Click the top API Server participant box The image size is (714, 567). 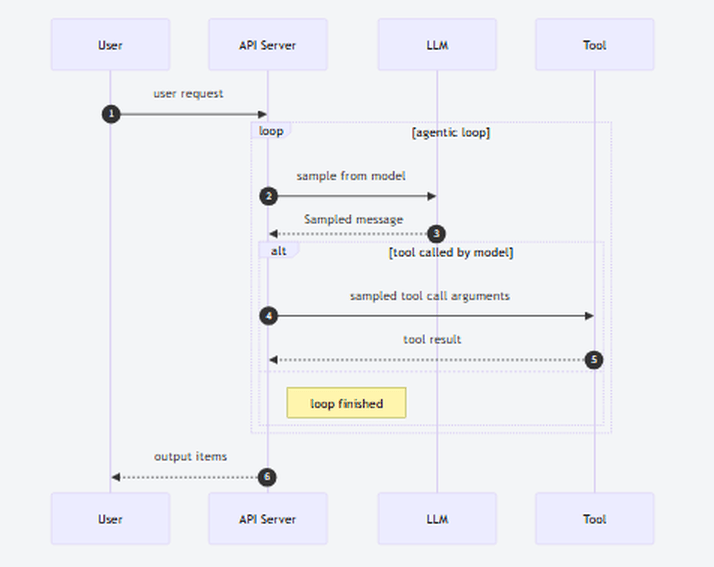[268, 45]
